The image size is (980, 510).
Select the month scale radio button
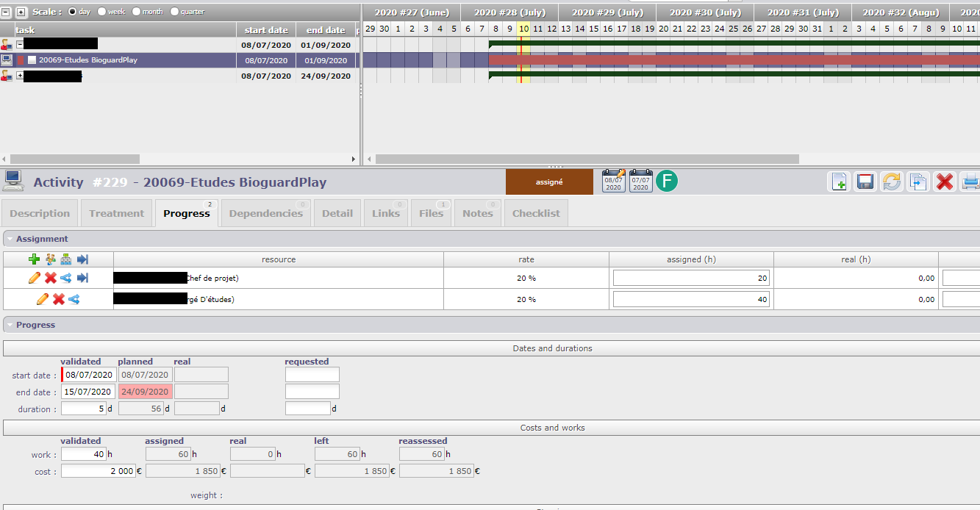pyautogui.click(x=136, y=12)
